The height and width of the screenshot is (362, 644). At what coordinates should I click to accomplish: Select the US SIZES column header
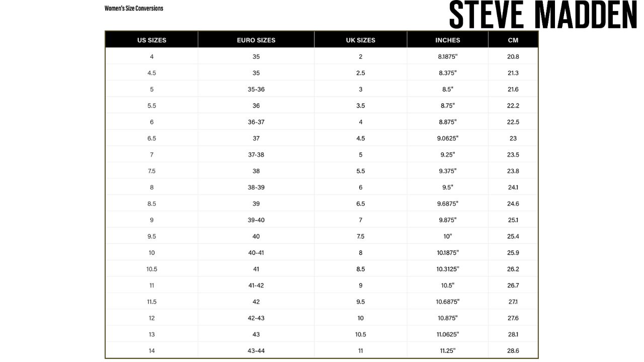pyautogui.click(x=151, y=40)
